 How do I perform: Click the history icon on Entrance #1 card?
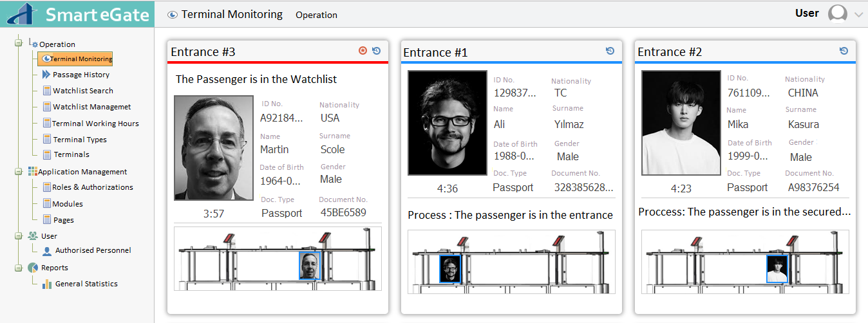pyautogui.click(x=610, y=51)
